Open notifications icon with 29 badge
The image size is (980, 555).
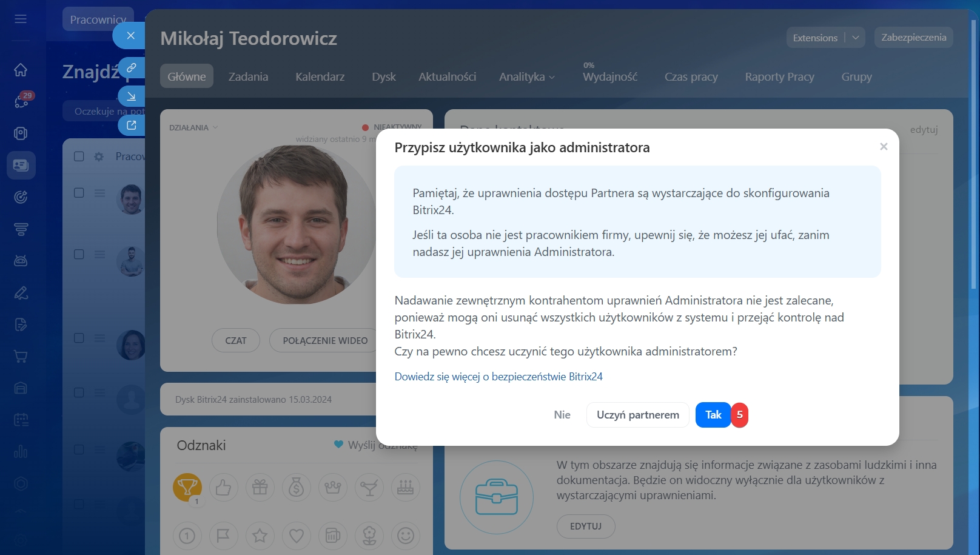point(22,101)
